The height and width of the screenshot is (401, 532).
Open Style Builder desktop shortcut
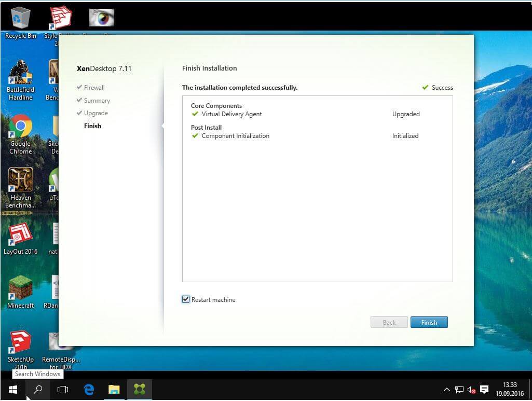coord(60,17)
